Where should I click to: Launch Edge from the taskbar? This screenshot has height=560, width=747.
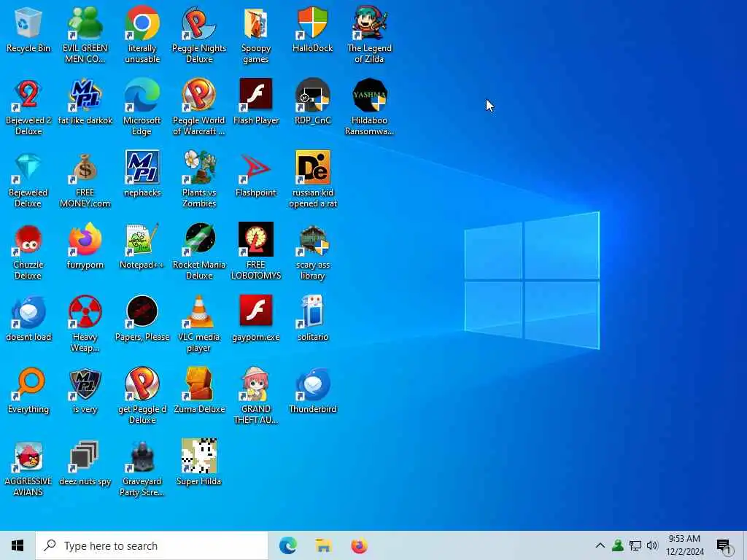click(x=287, y=545)
